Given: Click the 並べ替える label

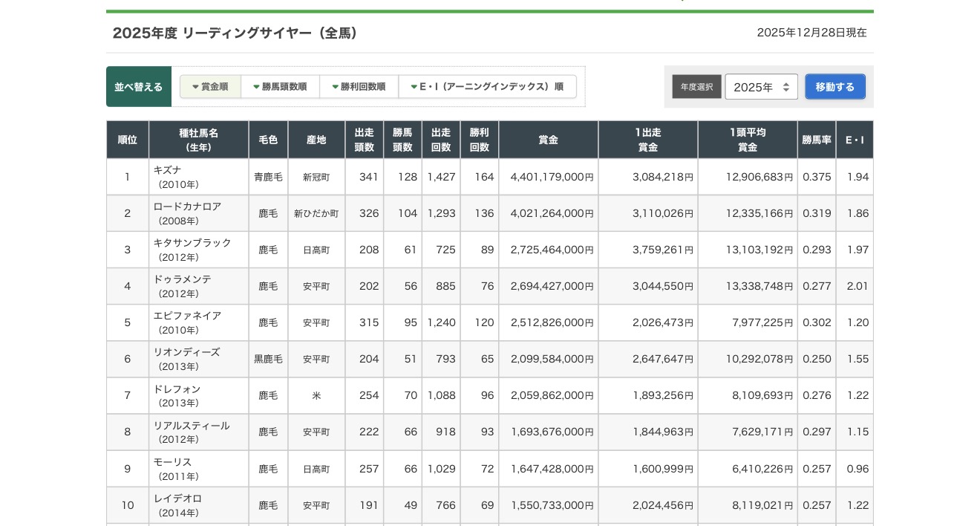Looking at the screenshot, I should pos(139,87).
